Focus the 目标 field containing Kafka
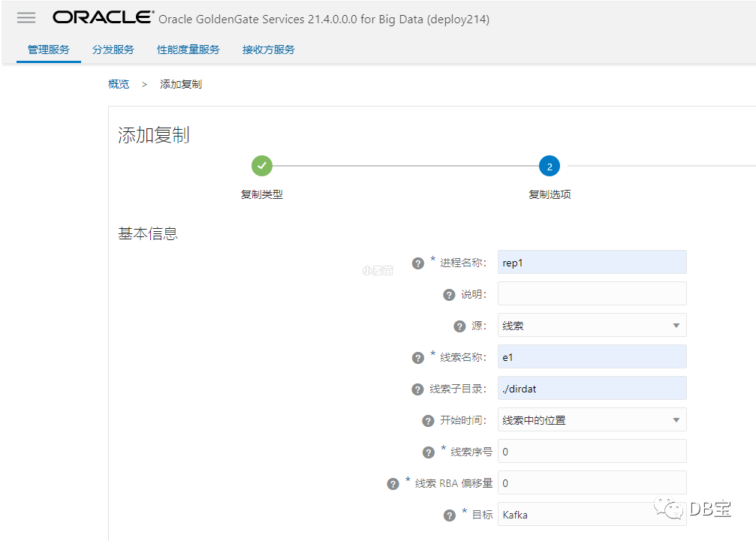 [x=592, y=514]
